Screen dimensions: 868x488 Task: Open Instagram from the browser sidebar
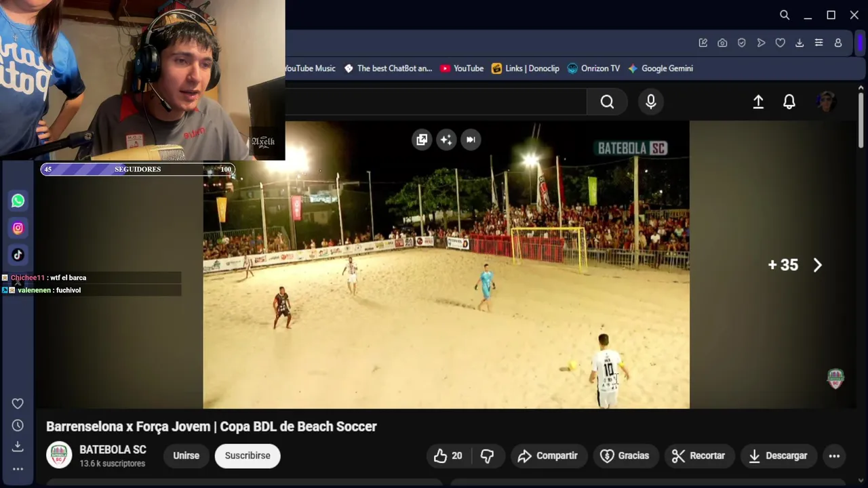pos(18,228)
